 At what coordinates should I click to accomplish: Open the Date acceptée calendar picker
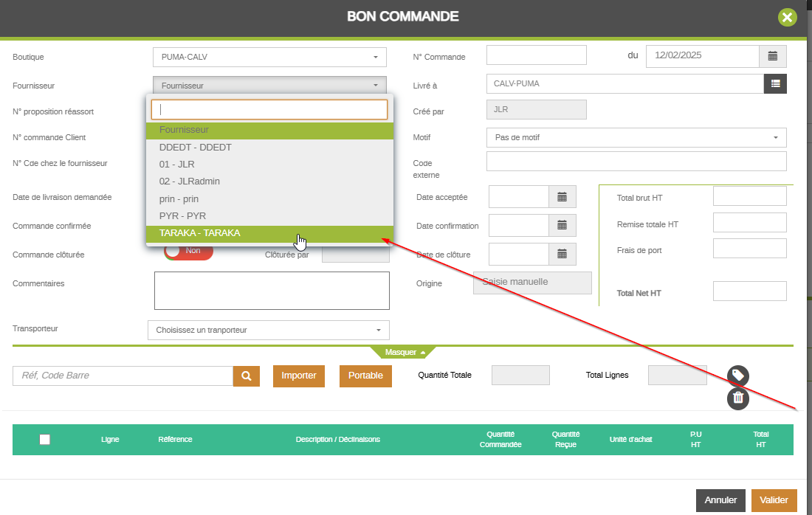coord(562,197)
